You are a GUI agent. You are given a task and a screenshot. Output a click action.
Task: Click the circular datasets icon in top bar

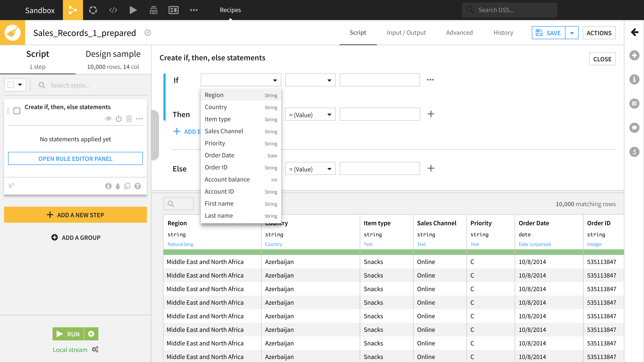click(x=93, y=10)
